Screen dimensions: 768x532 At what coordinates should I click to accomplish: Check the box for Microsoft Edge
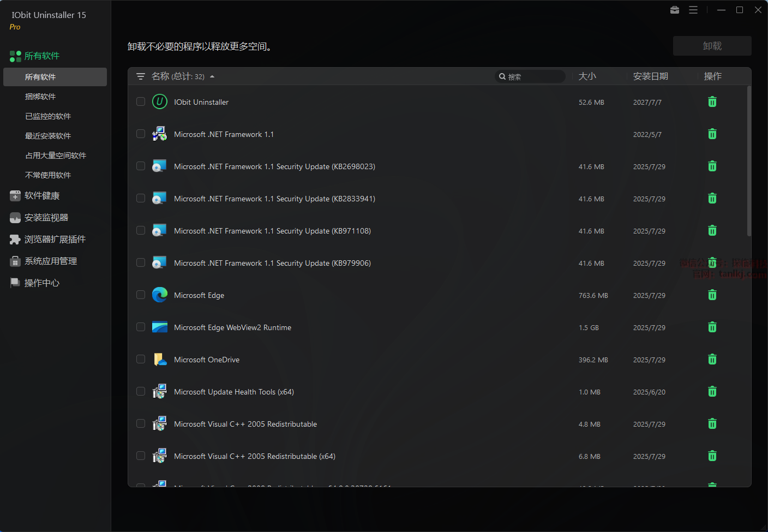(141, 295)
